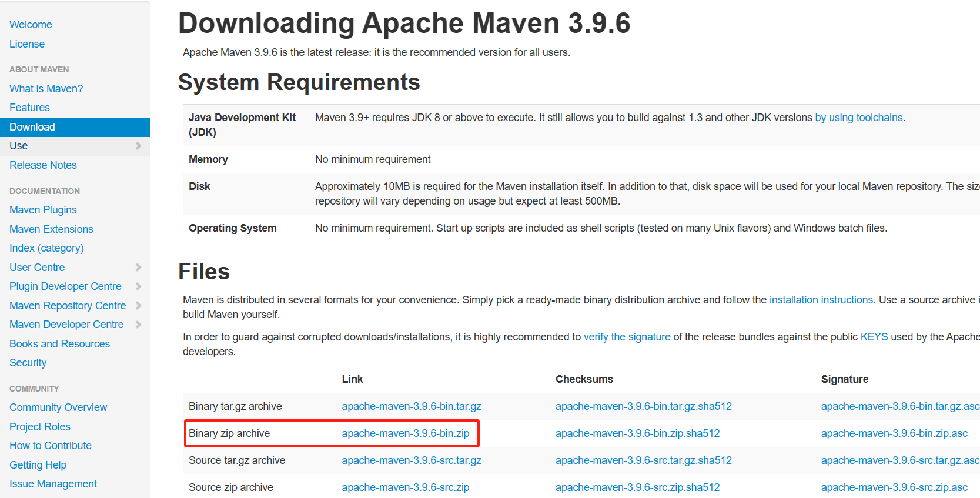Expand the Use submenu chevron
Viewport: 980px width, 498px height.
(138, 146)
